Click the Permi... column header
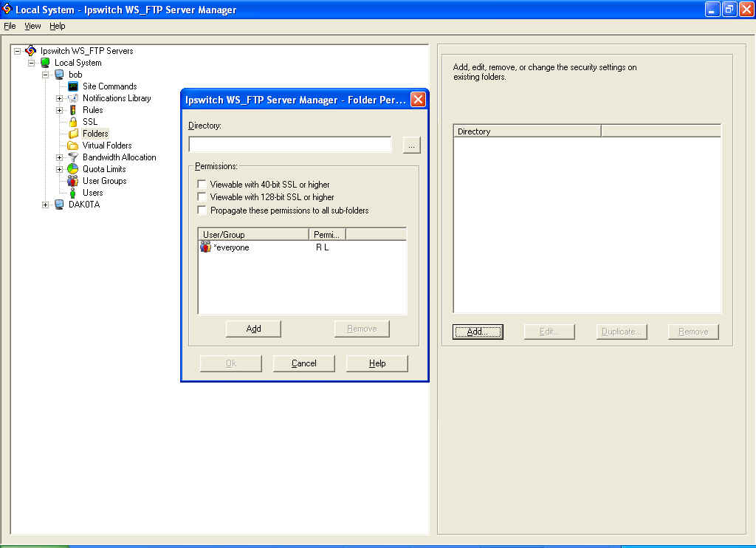 [x=327, y=234]
